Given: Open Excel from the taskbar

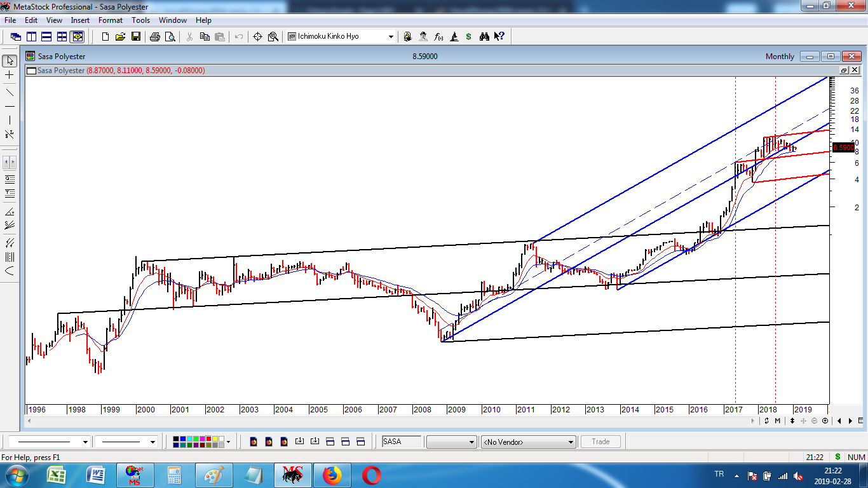Looking at the screenshot, I should 57,475.
